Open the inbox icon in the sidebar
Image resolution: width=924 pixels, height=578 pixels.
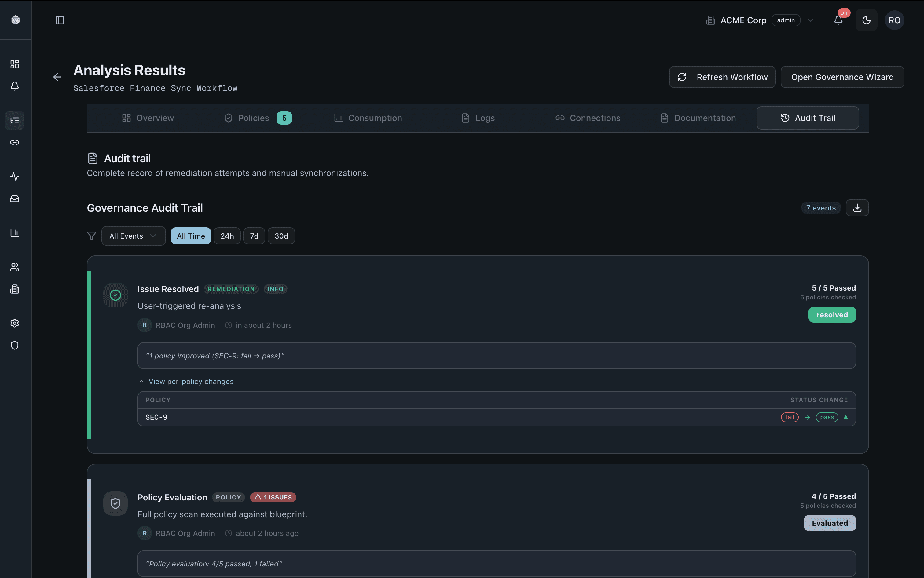click(x=15, y=198)
